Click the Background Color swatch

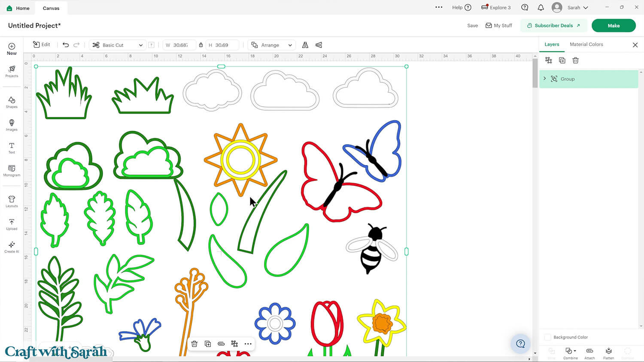tap(547, 337)
